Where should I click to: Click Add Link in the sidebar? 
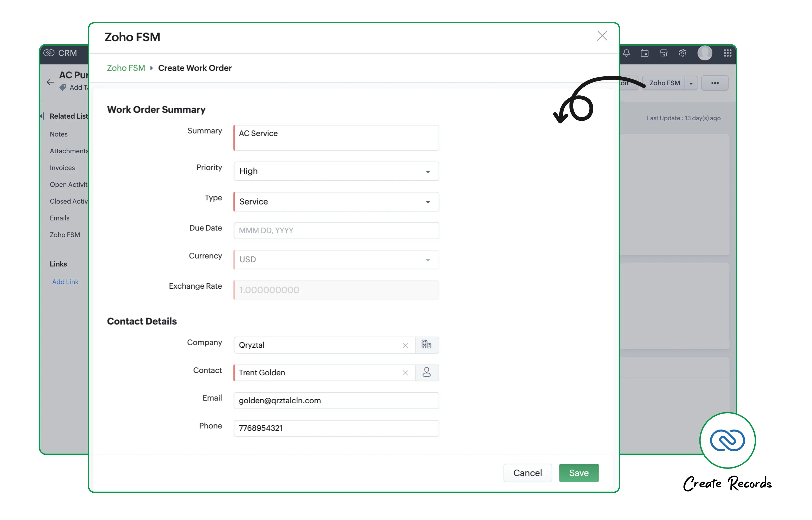(65, 282)
